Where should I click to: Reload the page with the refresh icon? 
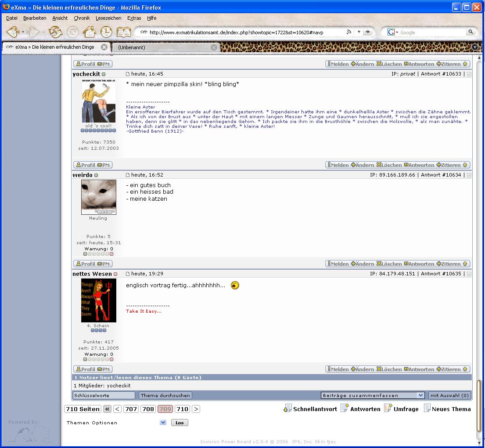tap(56, 32)
